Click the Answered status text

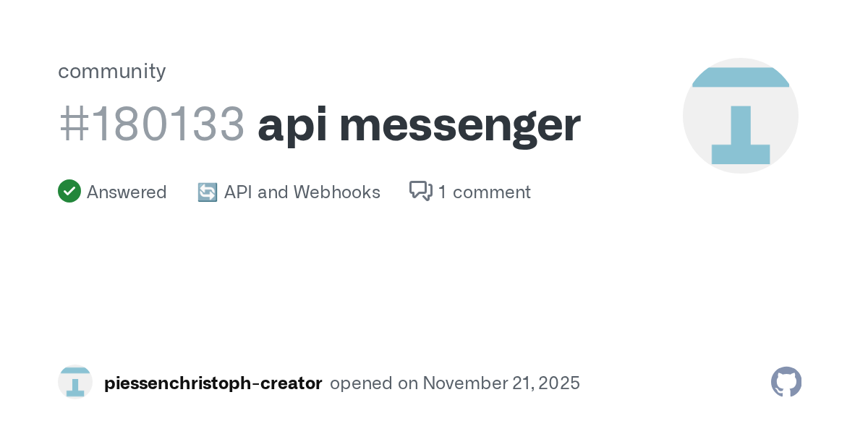coord(127,192)
